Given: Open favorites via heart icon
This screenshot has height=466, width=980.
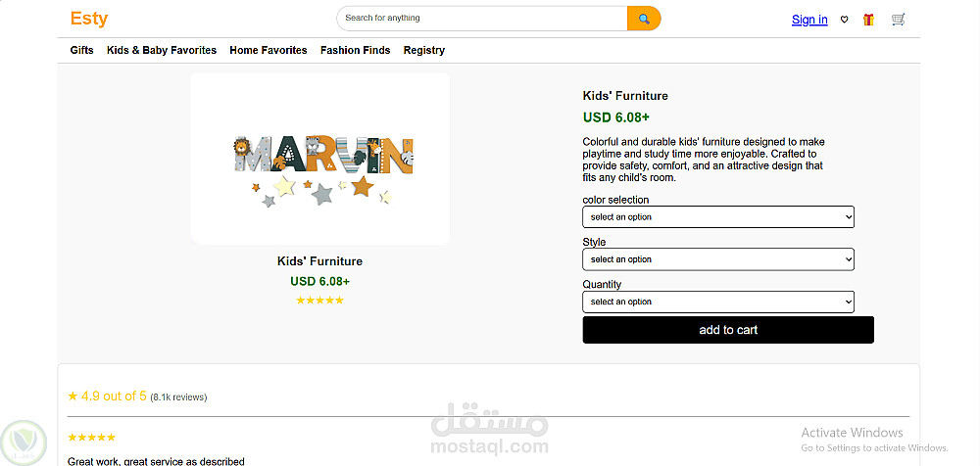Looking at the screenshot, I should coord(845,20).
